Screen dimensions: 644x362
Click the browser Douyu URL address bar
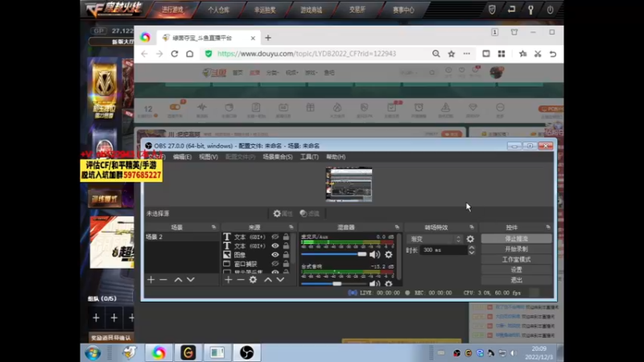click(307, 54)
